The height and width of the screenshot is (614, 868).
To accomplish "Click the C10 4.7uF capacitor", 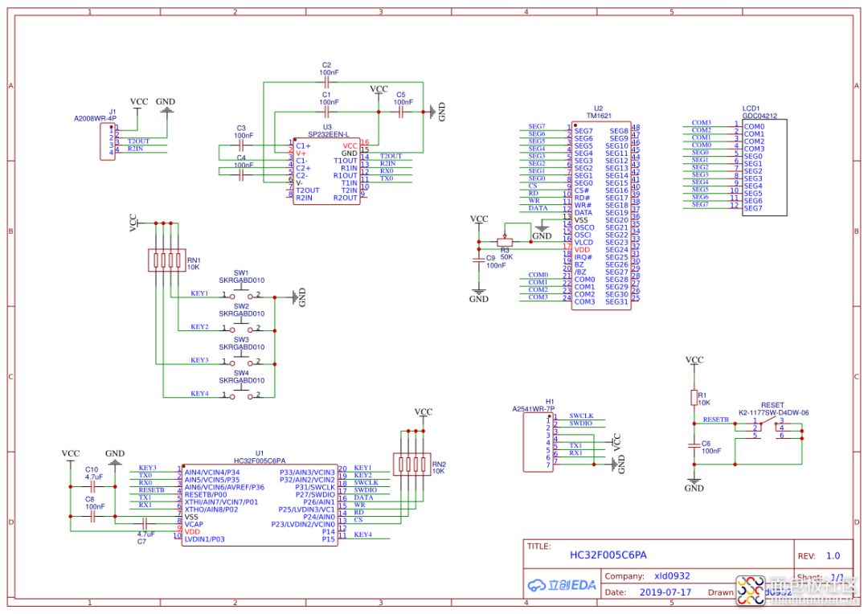I will point(92,487).
